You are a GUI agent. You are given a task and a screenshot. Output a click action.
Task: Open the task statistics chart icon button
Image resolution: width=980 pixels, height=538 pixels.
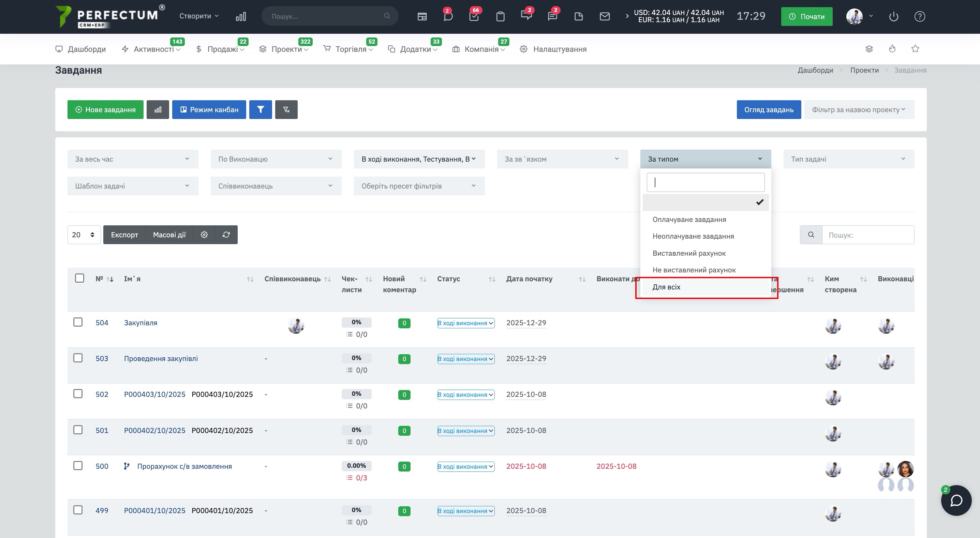158,109
